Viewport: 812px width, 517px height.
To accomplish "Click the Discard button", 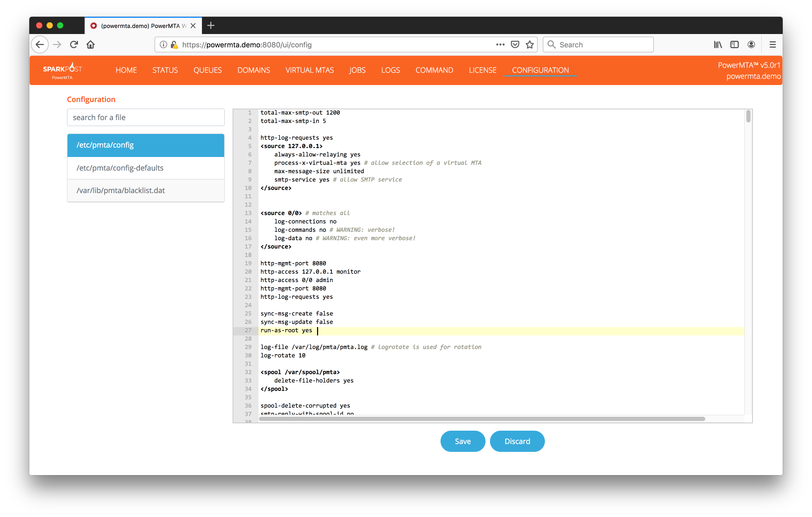I will pyautogui.click(x=517, y=441).
